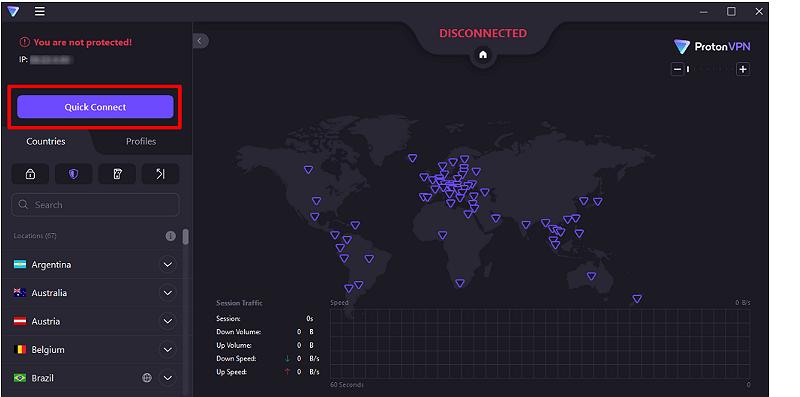Zoom out the map with minus button
The height and width of the screenshot is (397, 800).
(x=677, y=69)
